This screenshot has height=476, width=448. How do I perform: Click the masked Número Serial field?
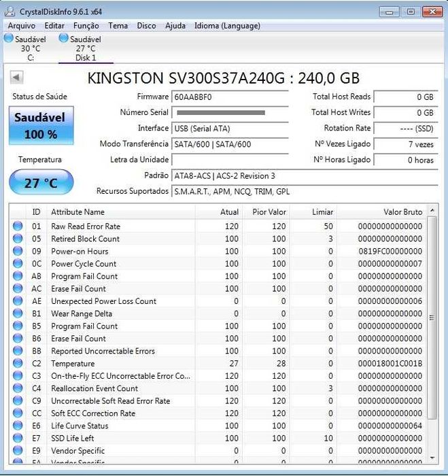(230, 113)
